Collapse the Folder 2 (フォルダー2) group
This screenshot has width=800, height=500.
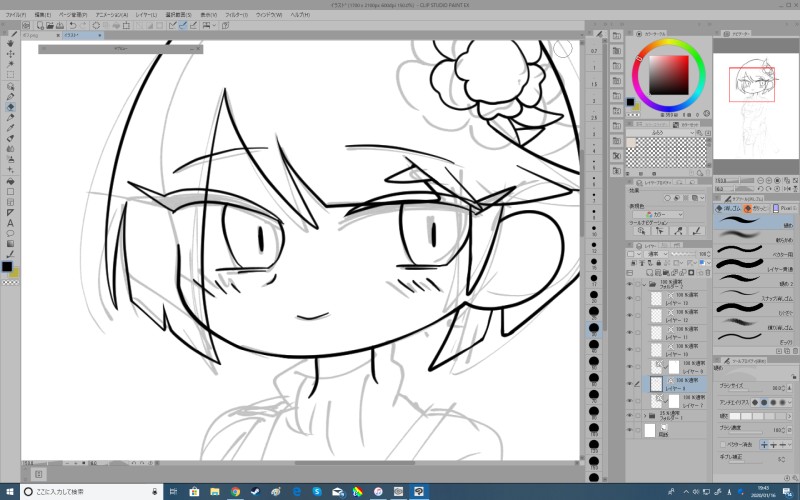pos(644,284)
